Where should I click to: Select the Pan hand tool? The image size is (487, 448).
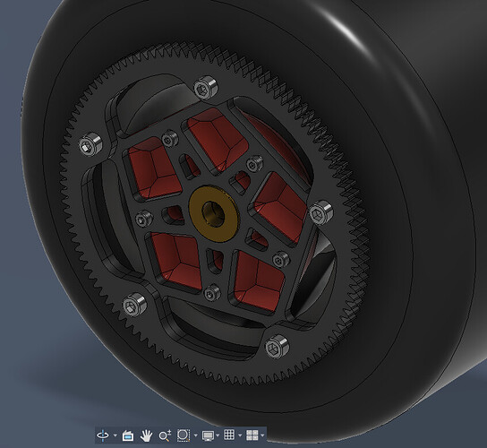tap(146, 435)
